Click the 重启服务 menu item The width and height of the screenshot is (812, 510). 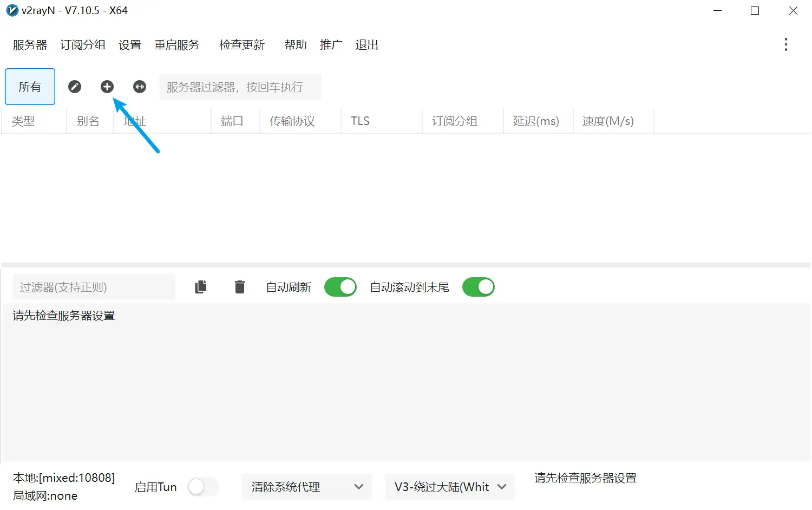coord(177,45)
